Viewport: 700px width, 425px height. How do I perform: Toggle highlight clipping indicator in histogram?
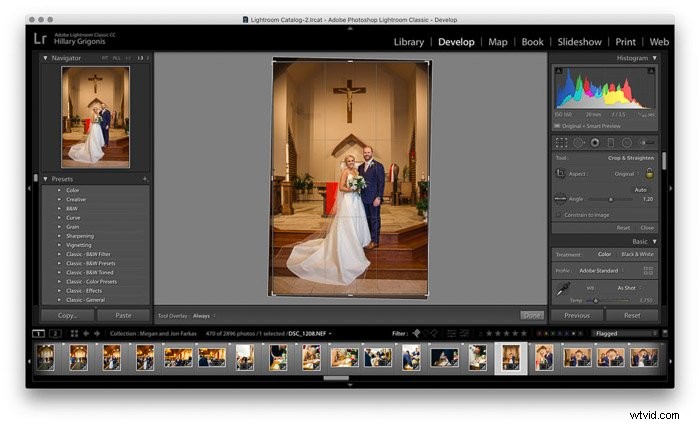(x=651, y=70)
